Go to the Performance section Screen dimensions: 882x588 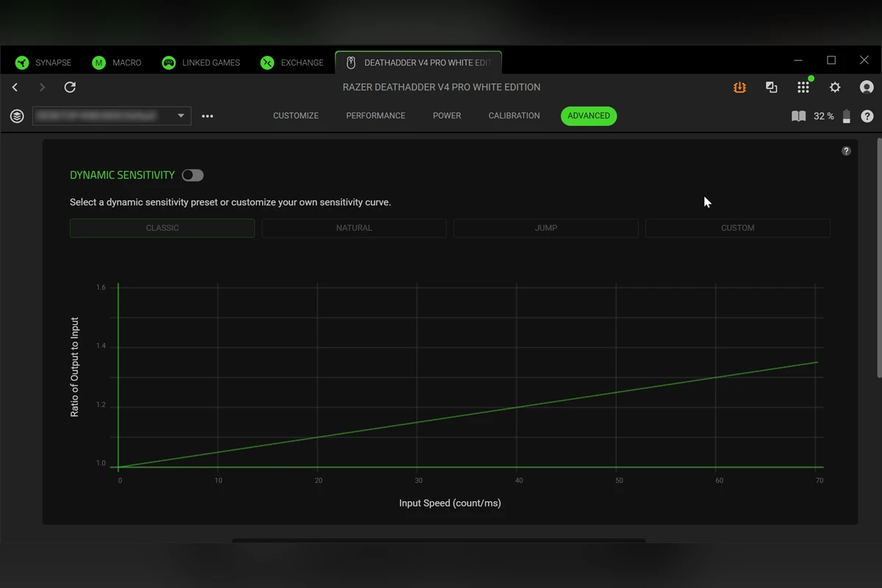(376, 116)
